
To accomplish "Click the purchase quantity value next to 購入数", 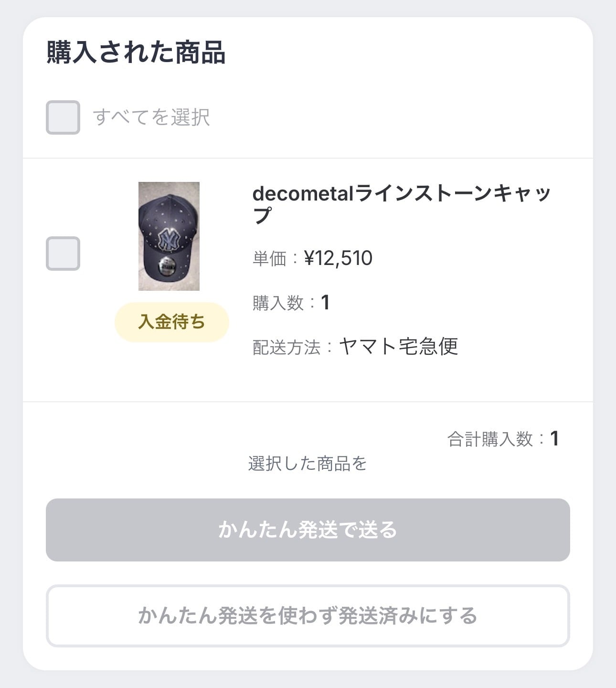I will tap(325, 303).
